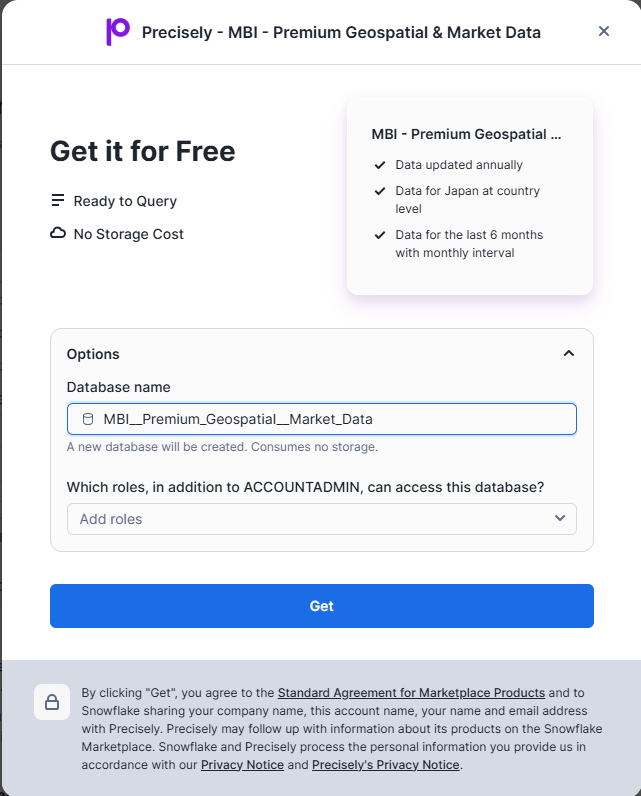Collapse the Options section chevron
Image resolution: width=641 pixels, height=796 pixels.
pyautogui.click(x=569, y=354)
